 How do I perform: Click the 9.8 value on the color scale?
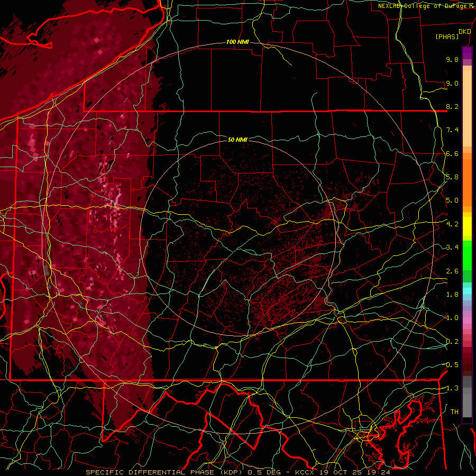452,59
